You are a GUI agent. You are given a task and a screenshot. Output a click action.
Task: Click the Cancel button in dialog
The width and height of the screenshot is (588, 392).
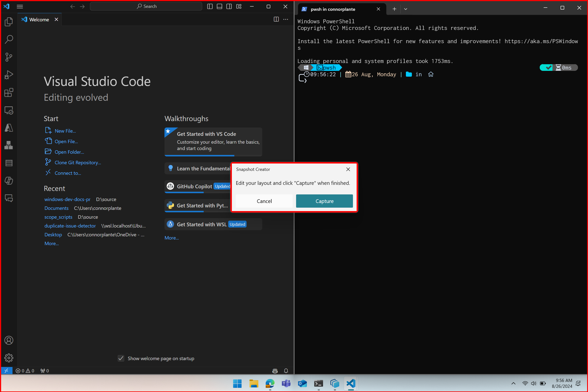264,201
